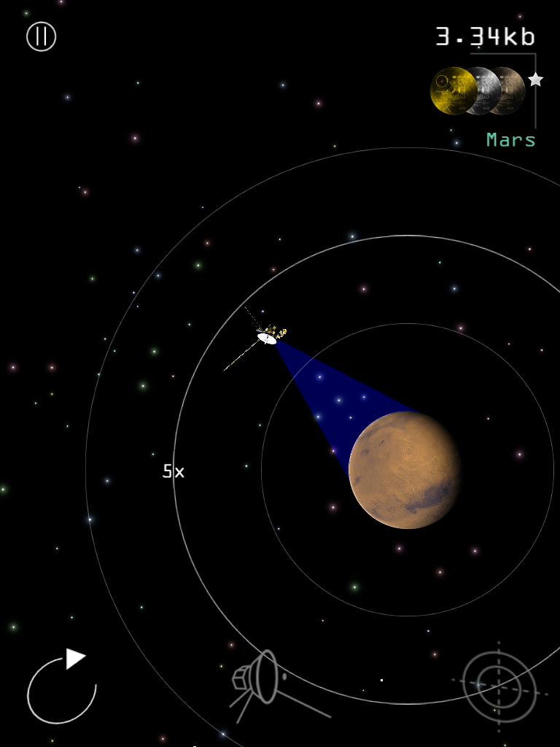Tap the 3.34kb data counter
The height and width of the screenshot is (747, 560).
click(485, 36)
